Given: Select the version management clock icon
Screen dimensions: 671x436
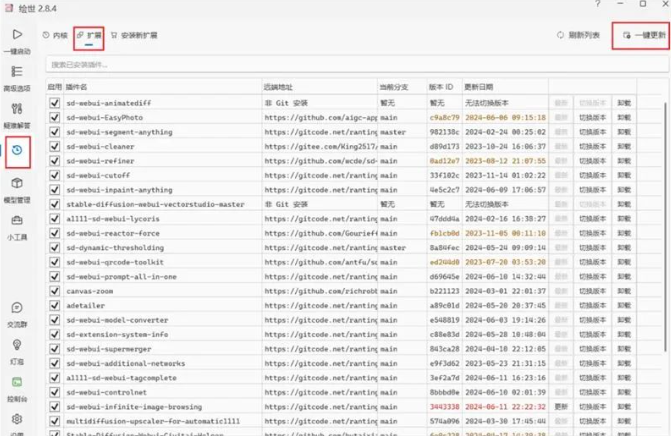Looking at the screenshot, I should [x=18, y=150].
